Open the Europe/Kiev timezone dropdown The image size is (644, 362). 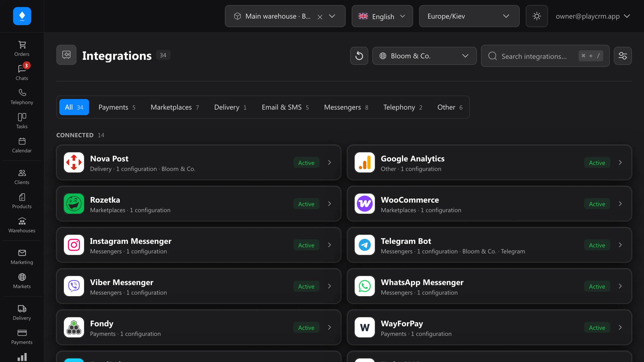[469, 16]
